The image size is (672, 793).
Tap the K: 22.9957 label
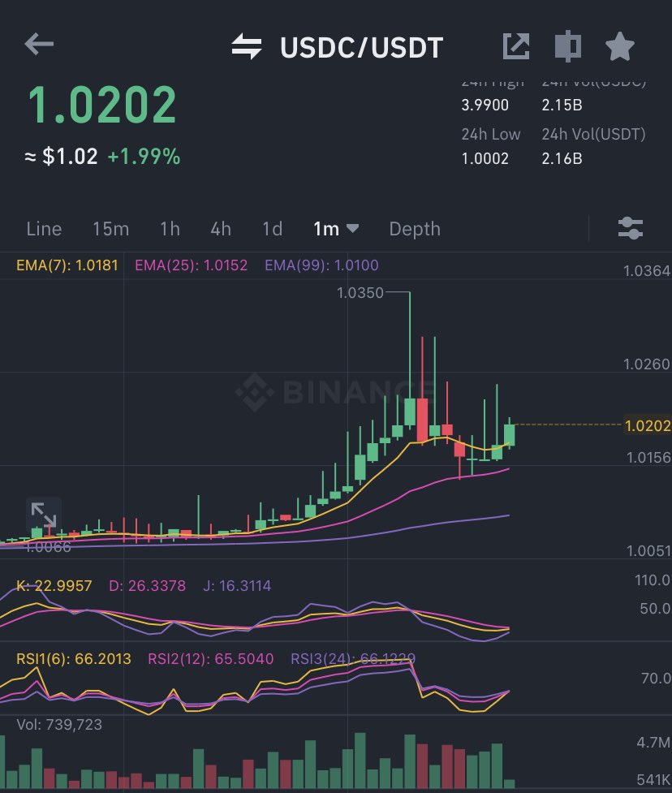[54, 586]
